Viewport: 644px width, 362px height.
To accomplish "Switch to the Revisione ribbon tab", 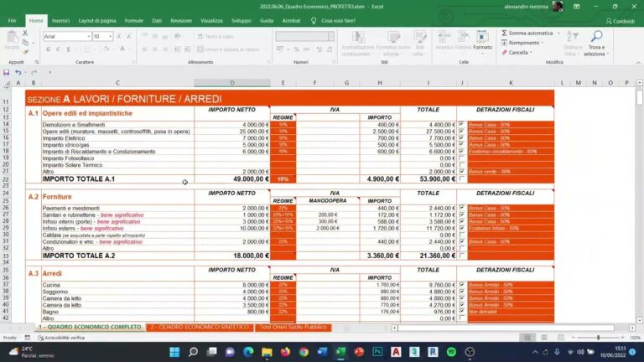I will (x=181, y=20).
